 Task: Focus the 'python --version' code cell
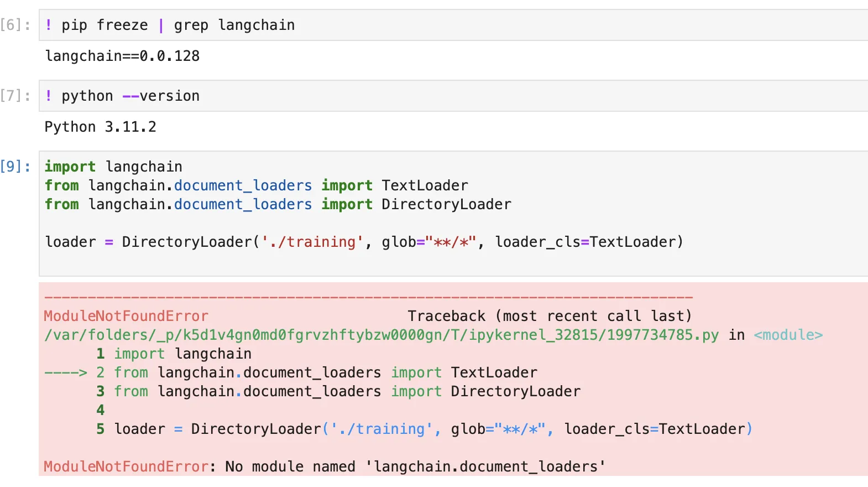pyautogui.click(x=453, y=96)
